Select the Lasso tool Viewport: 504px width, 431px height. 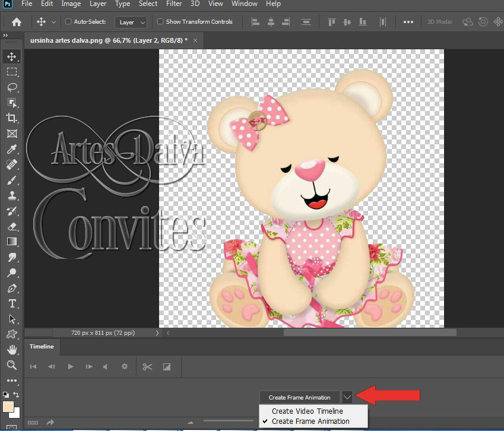coord(12,87)
